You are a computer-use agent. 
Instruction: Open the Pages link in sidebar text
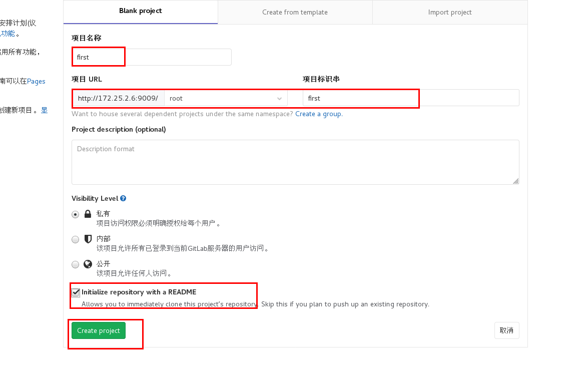[x=36, y=82]
